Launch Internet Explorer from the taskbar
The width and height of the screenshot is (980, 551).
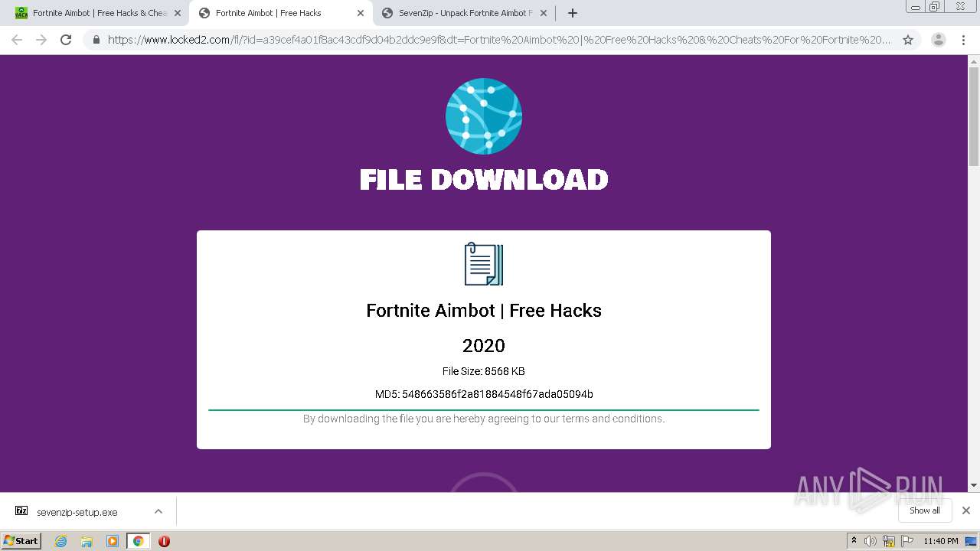(x=60, y=541)
